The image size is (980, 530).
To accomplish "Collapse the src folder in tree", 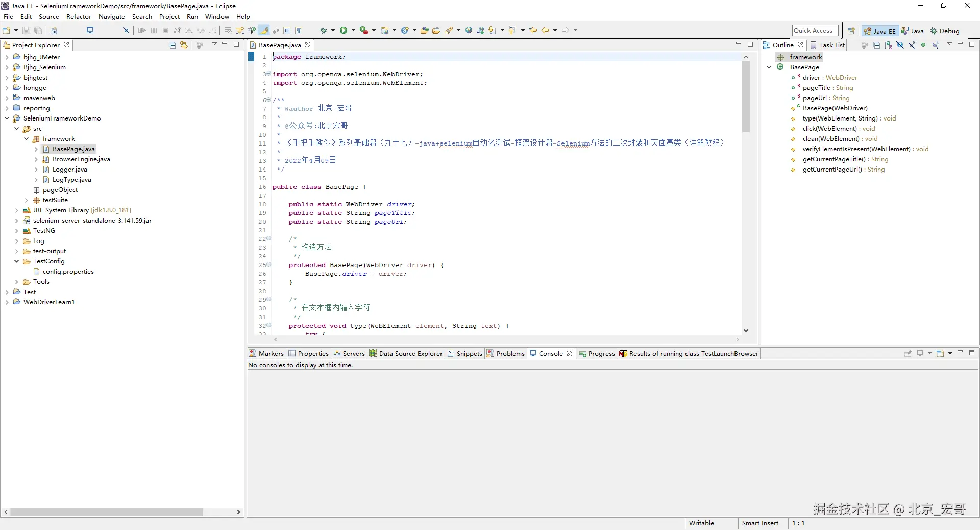I will (x=16, y=129).
